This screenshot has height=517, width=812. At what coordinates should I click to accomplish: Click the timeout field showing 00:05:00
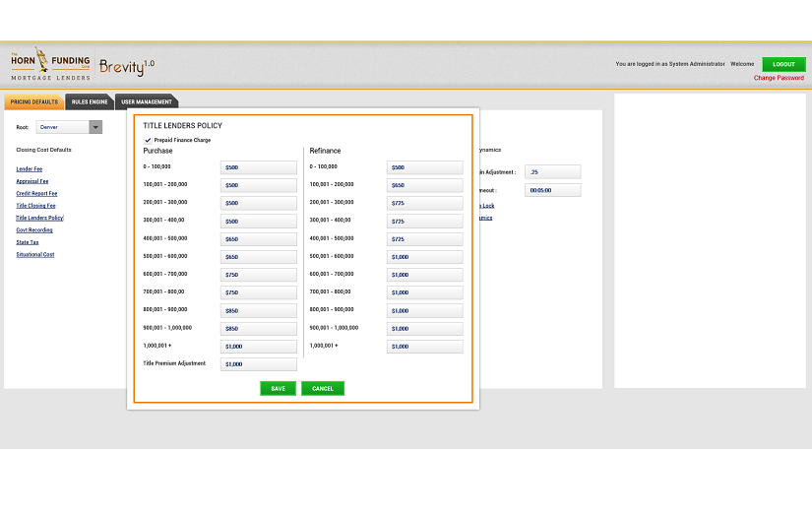pos(552,190)
